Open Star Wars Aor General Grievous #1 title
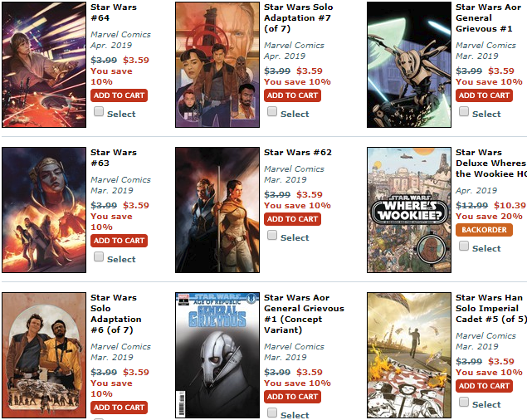 point(488,17)
